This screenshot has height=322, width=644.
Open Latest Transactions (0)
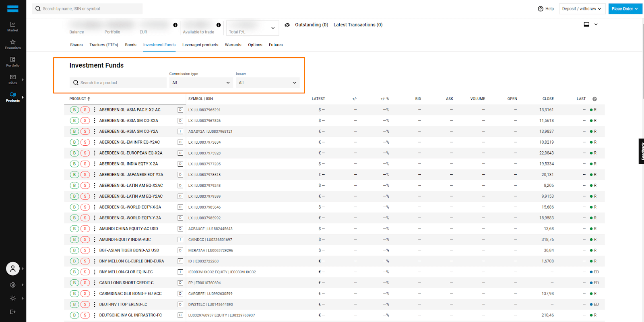point(358,25)
